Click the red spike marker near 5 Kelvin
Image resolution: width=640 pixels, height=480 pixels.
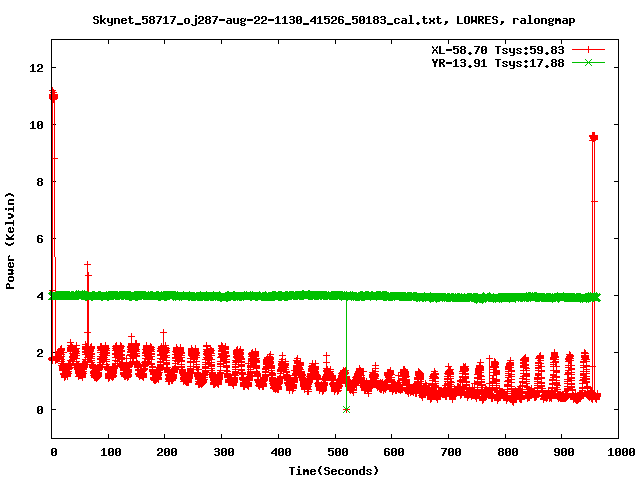87,265
